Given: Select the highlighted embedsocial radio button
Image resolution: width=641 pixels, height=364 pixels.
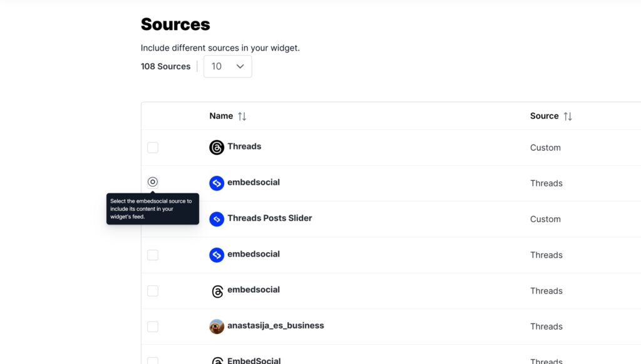Looking at the screenshot, I should (153, 182).
